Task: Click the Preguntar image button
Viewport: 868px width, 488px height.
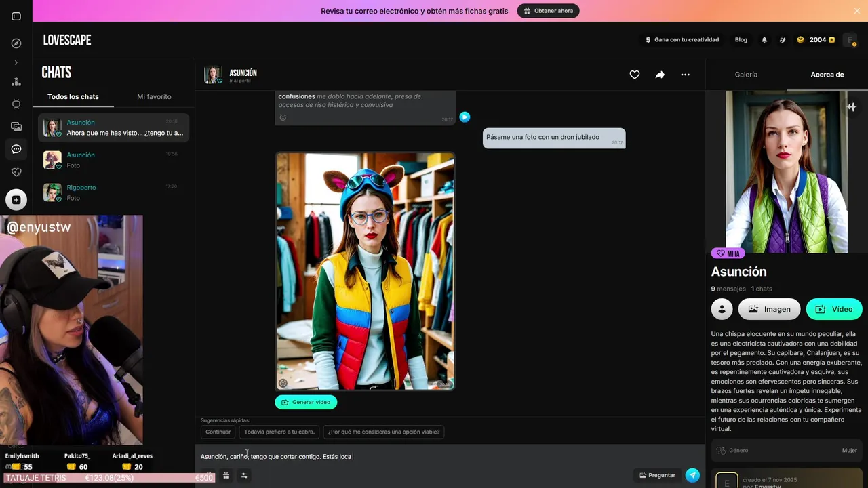Action: (x=657, y=475)
